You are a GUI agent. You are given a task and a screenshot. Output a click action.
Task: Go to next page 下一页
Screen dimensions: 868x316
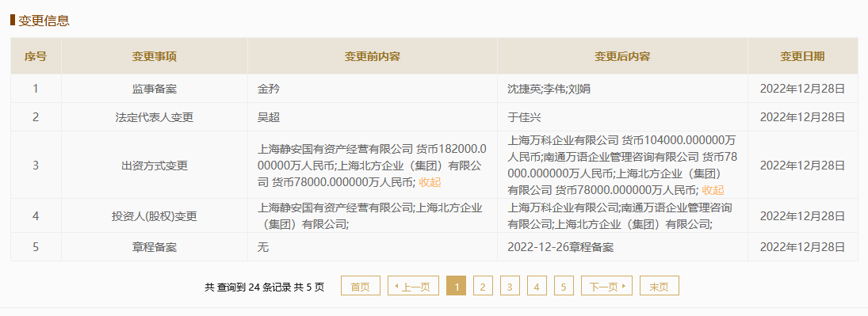pos(606,286)
